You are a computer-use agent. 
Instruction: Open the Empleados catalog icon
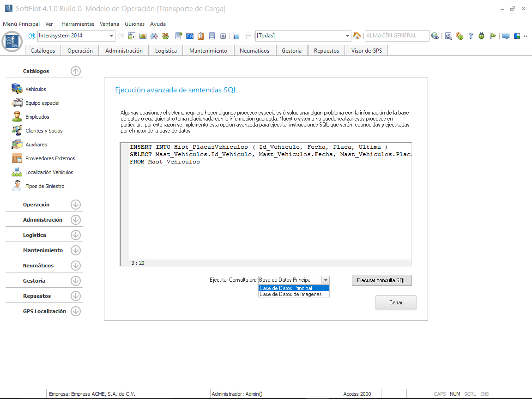point(17,117)
